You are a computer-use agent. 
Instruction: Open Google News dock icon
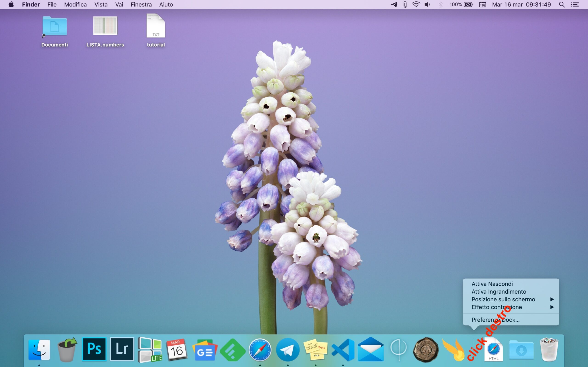[205, 350]
